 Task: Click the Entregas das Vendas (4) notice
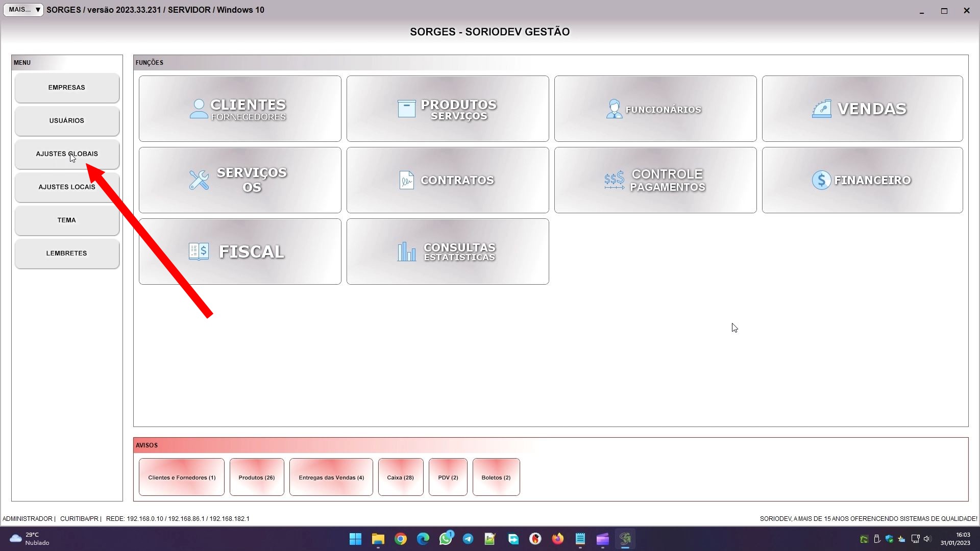(x=331, y=477)
